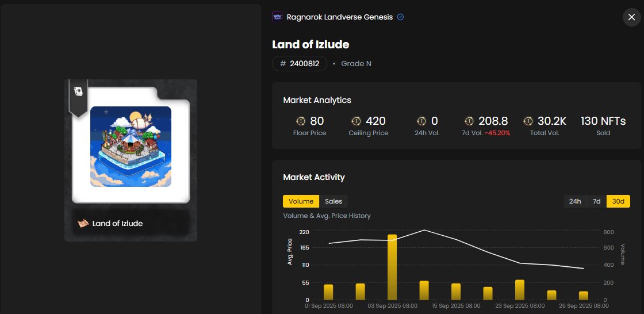Screen dimensions: 644x314
Task: Switch chart to the Sales tab
Action: pos(333,201)
